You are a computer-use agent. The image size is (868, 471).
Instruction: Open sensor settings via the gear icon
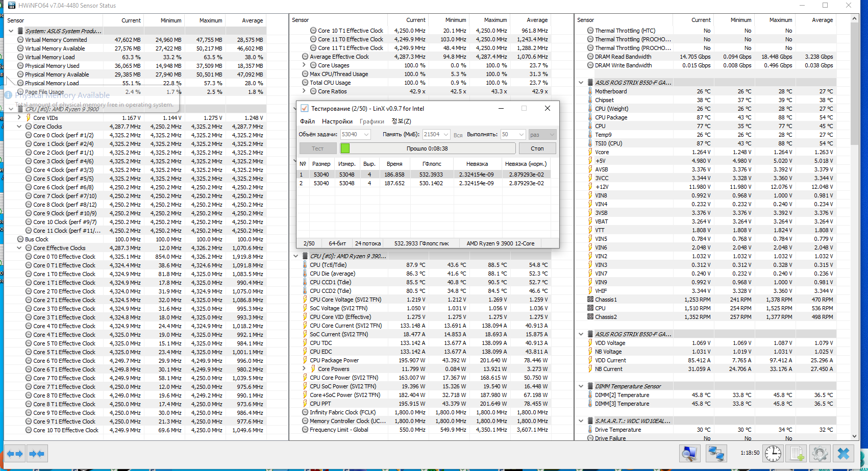820,453
